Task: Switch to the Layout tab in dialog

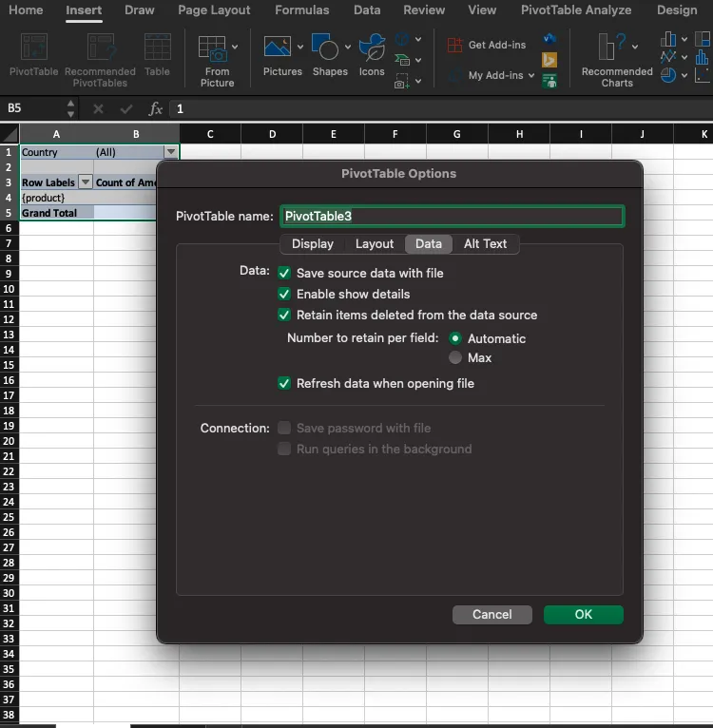Action: tap(375, 243)
